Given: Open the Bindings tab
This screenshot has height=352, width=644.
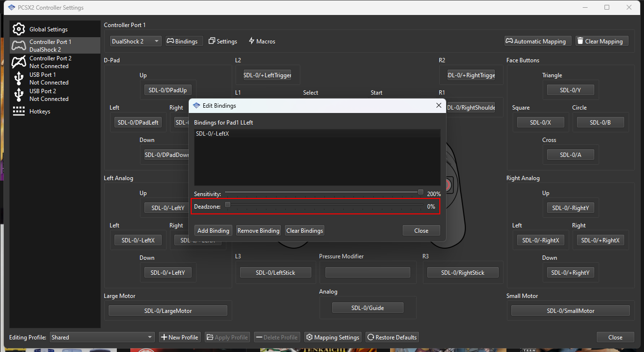Looking at the screenshot, I should pyautogui.click(x=184, y=41).
